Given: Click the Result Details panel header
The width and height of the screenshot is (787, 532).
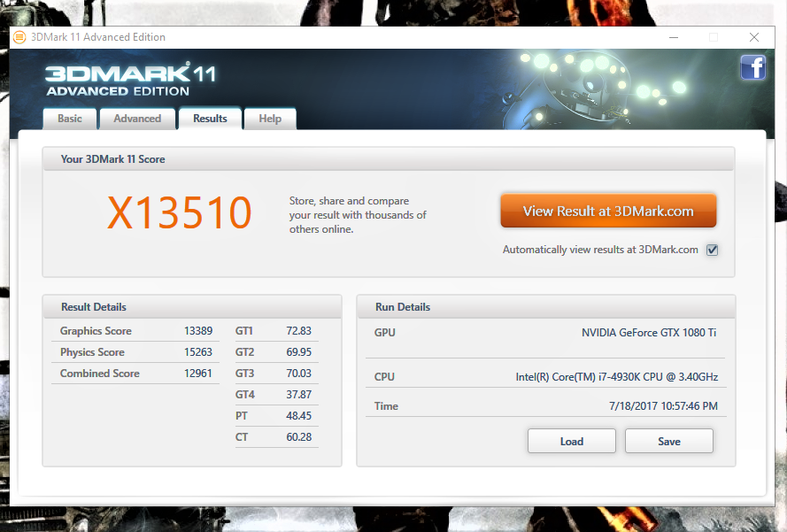Looking at the screenshot, I should [192, 307].
